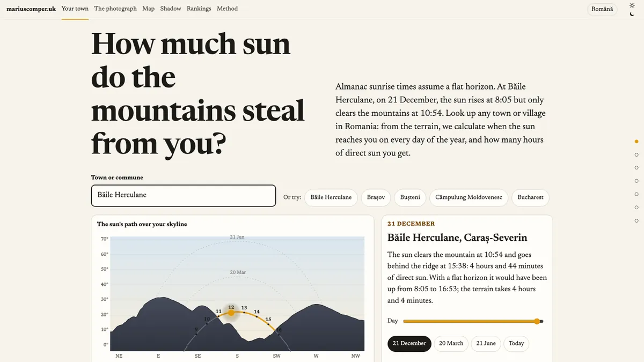This screenshot has height=362, width=644.
Task: Click the 9 o'clock point on sun path
Action: 196,334
